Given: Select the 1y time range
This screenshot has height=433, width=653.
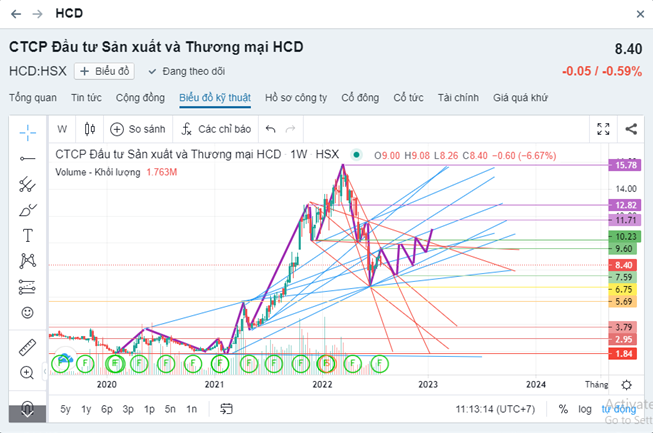Looking at the screenshot, I should pos(86,409).
